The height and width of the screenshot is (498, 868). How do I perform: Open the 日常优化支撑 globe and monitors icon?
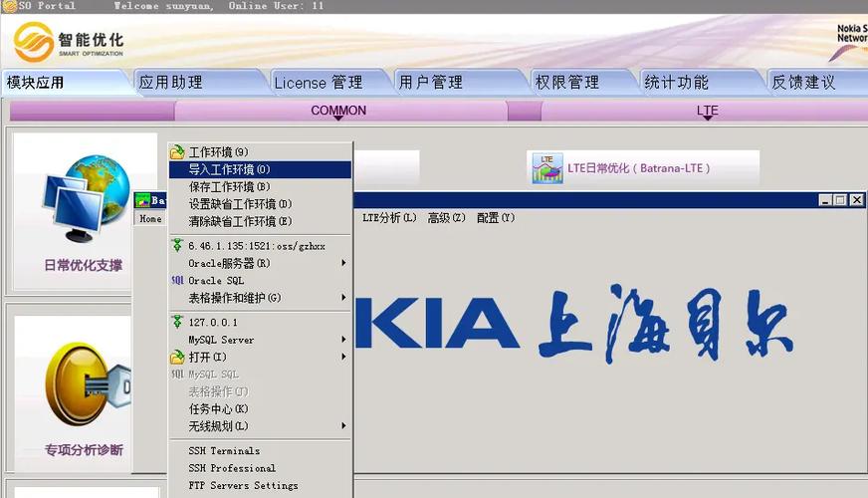click(86, 198)
